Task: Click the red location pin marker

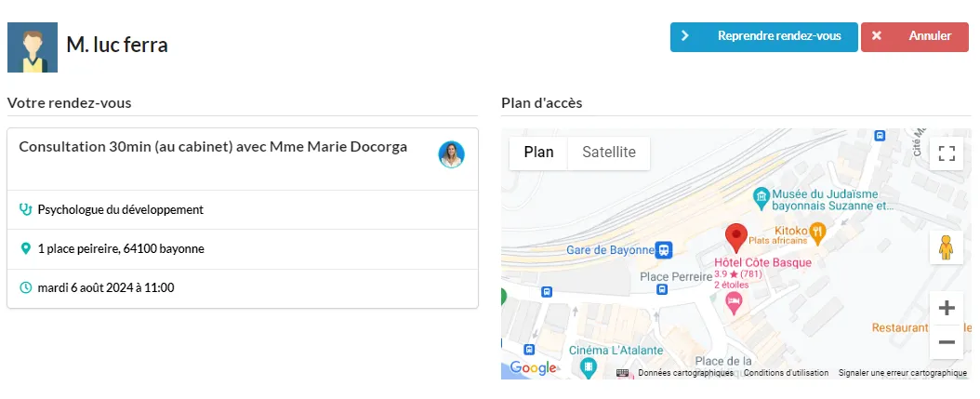Action: [735, 238]
